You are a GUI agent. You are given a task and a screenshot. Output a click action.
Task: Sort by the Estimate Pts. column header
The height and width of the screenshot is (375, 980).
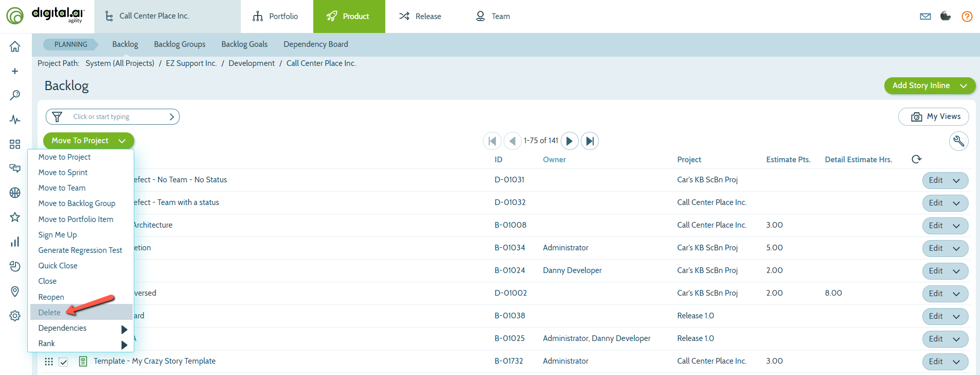click(x=788, y=160)
